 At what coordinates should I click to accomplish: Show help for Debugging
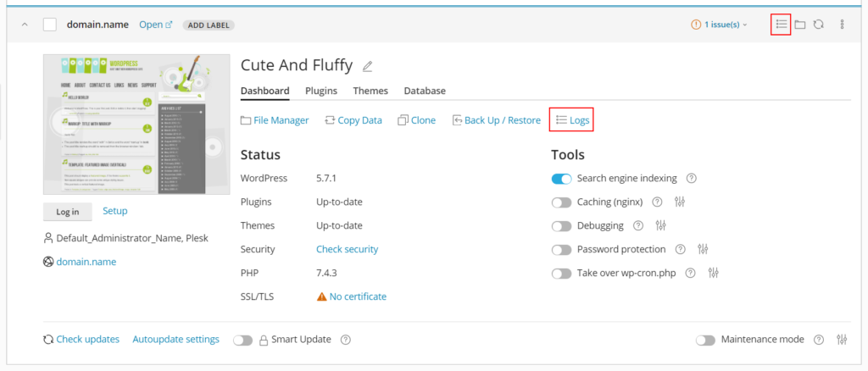coord(637,225)
